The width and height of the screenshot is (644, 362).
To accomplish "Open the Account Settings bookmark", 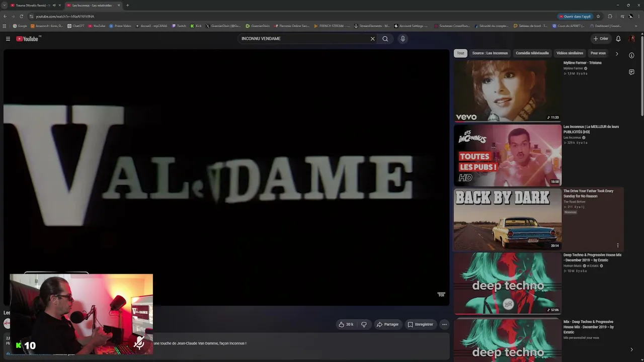I will (x=411, y=26).
